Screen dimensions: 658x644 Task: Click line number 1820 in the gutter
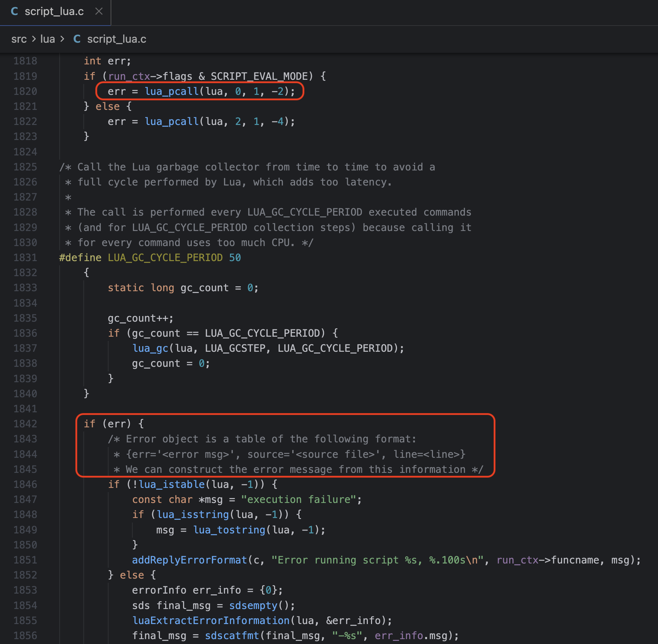(25, 91)
